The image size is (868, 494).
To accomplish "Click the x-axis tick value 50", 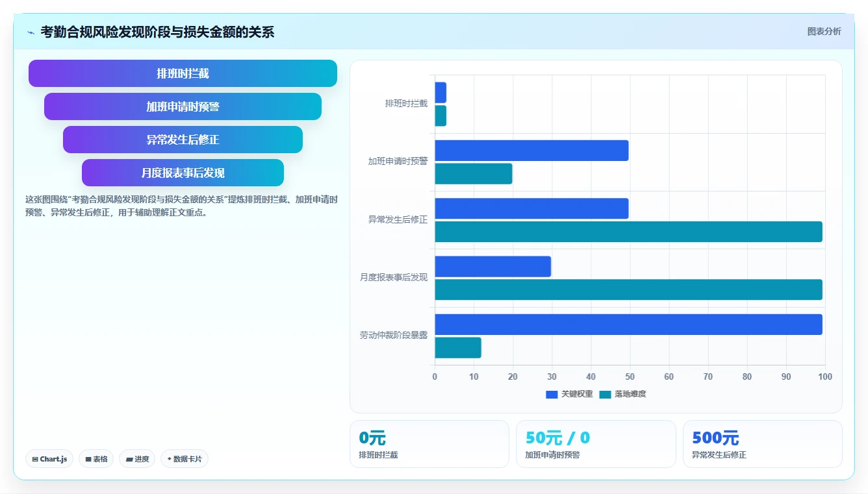I will click(630, 377).
